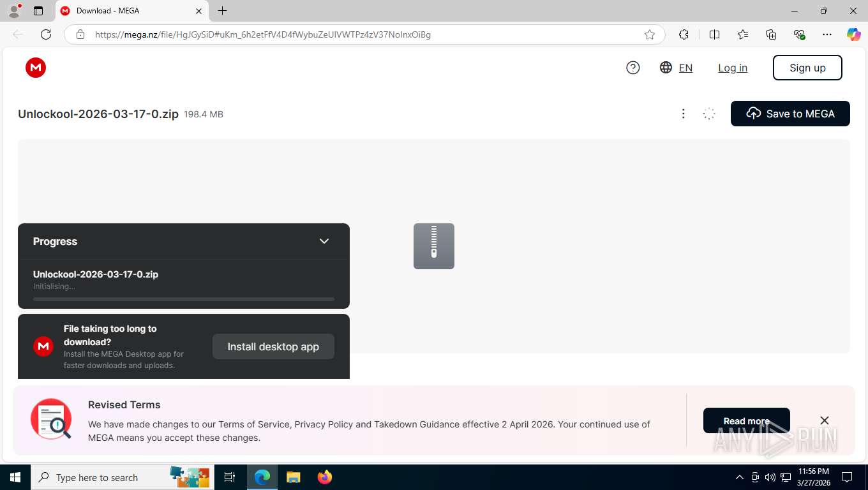The height and width of the screenshot is (490, 868).
Task: Open the help question mark icon
Action: tap(633, 68)
